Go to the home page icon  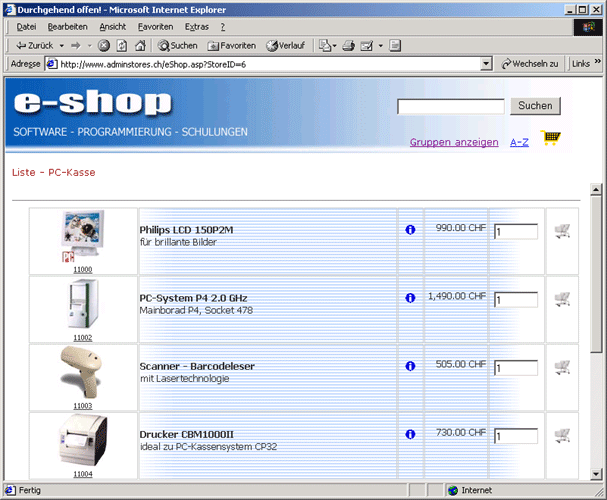[x=140, y=46]
